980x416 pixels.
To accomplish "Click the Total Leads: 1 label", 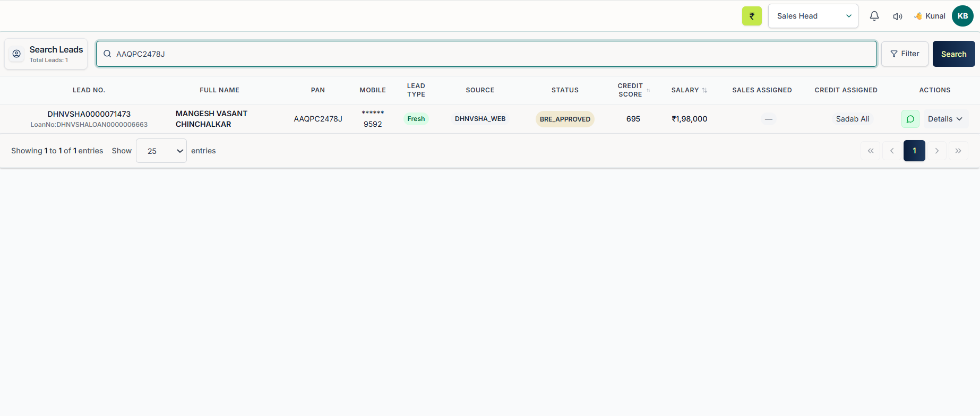I will [x=49, y=60].
